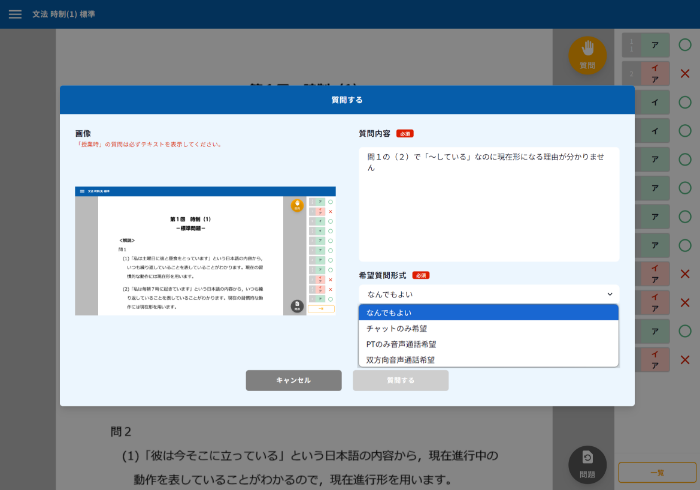Select なんでもよい option in dropdown

488,313
